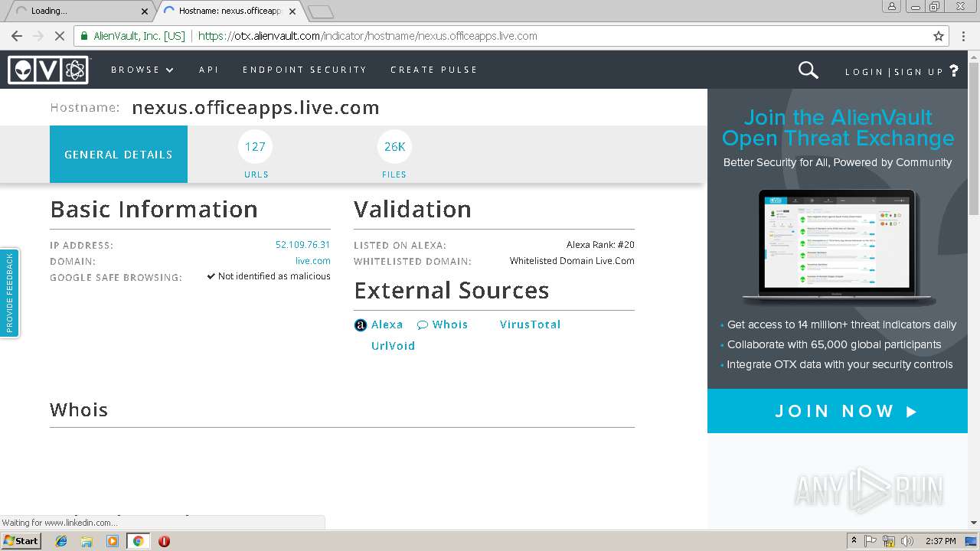Viewport: 980px width, 551px height.
Task: Click the Chrome user profile icon
Action: click(891, 6)
